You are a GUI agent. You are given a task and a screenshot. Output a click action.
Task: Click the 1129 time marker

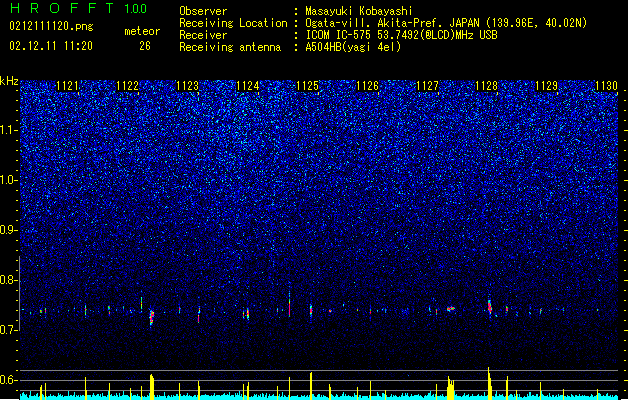point(547,86)
